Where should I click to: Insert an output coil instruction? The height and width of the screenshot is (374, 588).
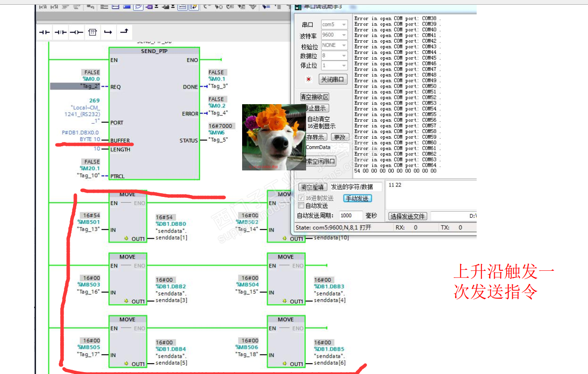pos(76,32)
